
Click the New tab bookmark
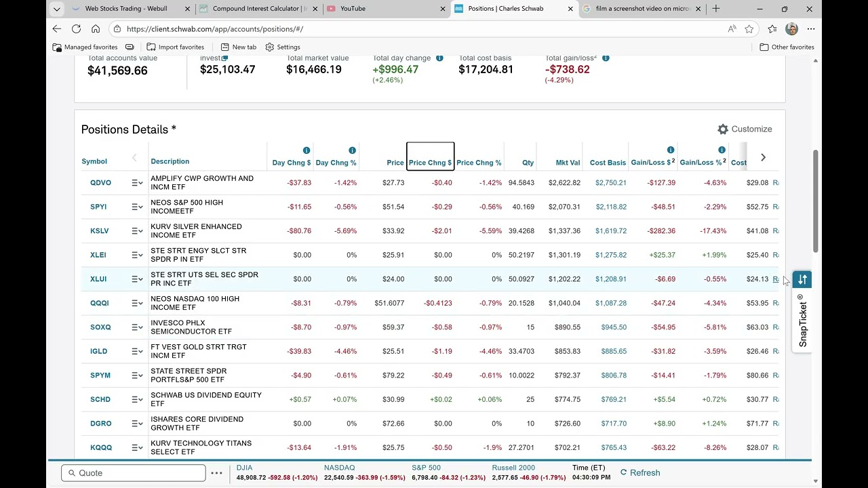coord(238,47)
